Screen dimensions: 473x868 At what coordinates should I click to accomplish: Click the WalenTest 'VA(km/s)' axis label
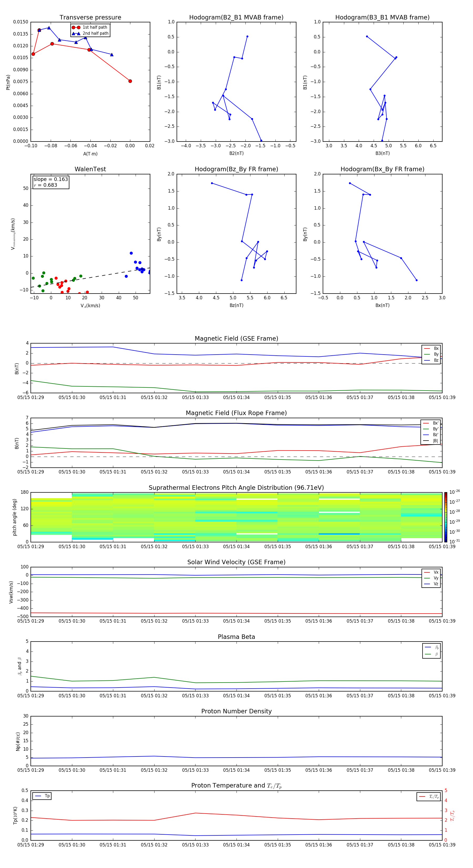90,306
